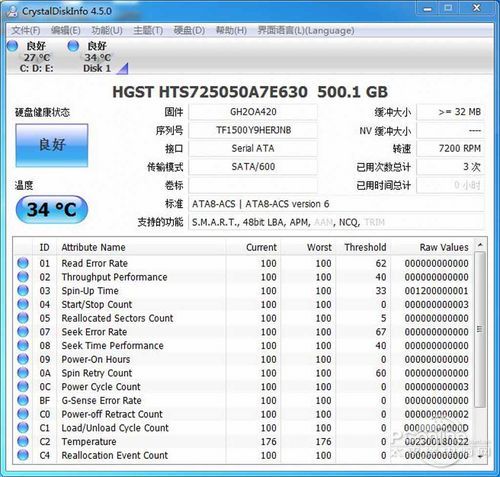Close the CrystalDiskInfo window
Viewport: 500px width, 477px height.
point(477,8)
